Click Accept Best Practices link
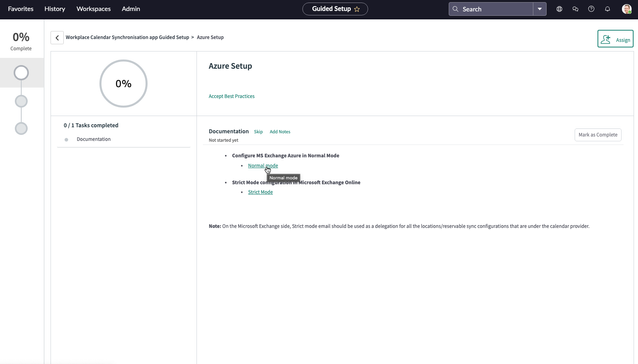Image resolution: width=638 pixels, height=364 pixels. click(x=232, y=96)
